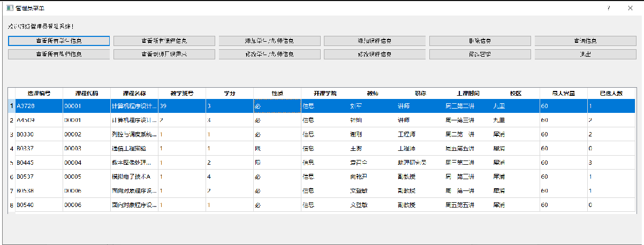The image size is (644, 245).
Task: Select cell A3728 in the table
Action: click(x=39, y=106)
